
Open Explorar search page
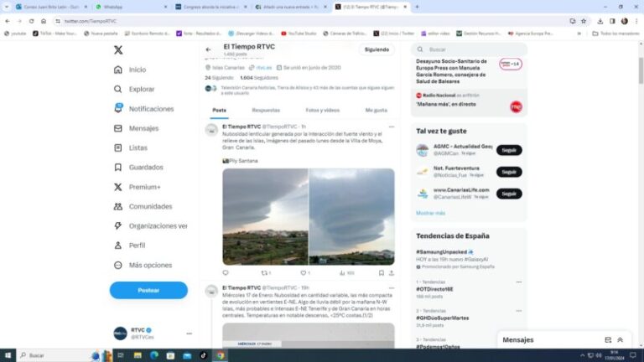point(134,89)
